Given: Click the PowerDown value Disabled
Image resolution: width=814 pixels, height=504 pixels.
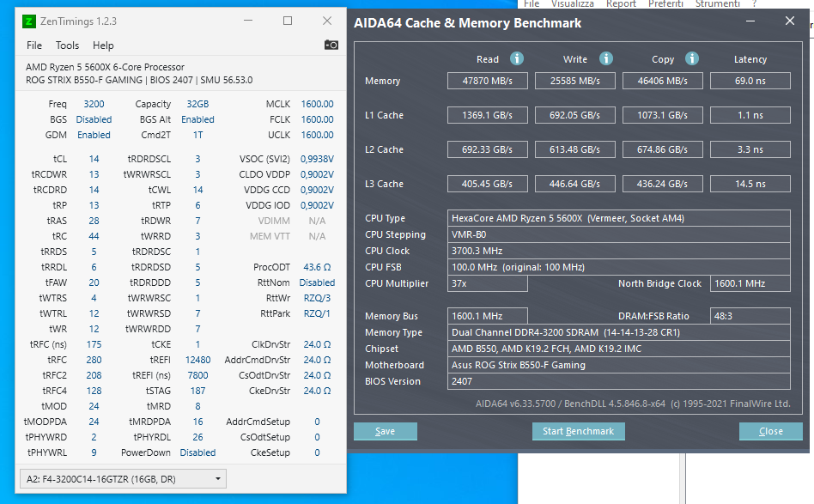Looking at the screenshot, I should [x=197, y=452].
